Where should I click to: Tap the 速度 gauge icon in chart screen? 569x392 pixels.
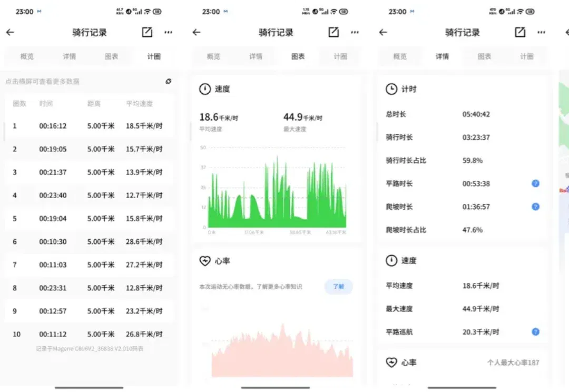pyautogui.click(x=205, y=89)
